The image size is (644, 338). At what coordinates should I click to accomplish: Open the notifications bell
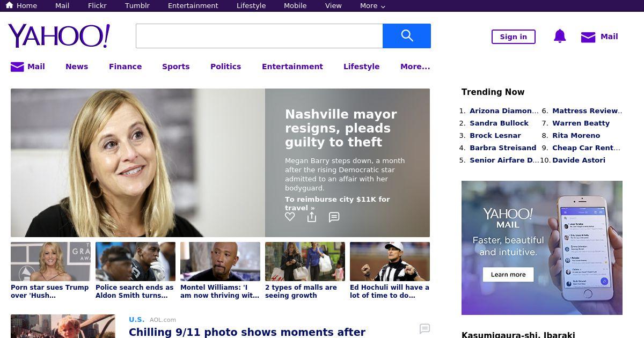coord(560,36)
